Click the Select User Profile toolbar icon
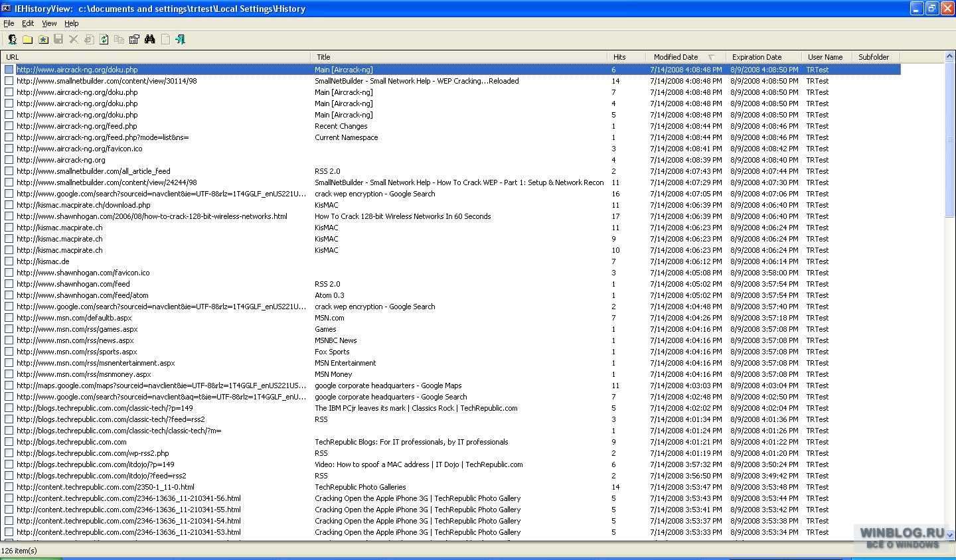The image size is (956, 560). [12, 40]
